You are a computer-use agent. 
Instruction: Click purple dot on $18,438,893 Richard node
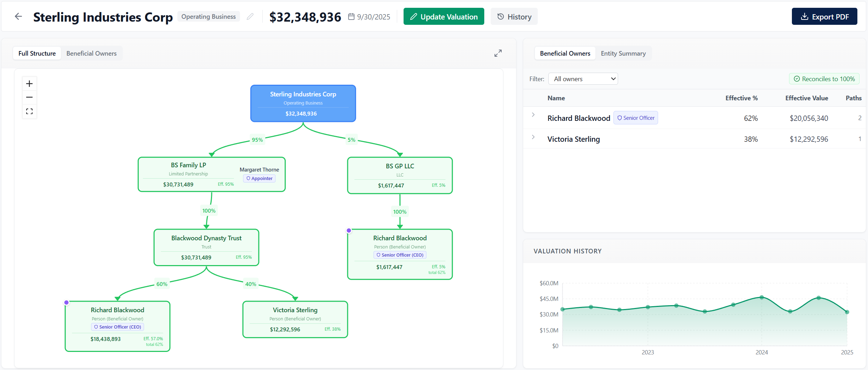(x=66, y=302)
